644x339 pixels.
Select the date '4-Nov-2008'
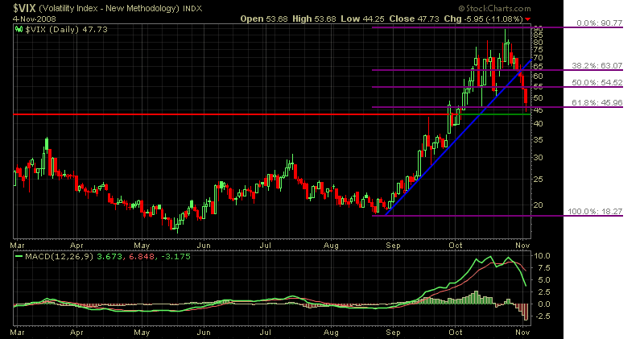click(34, 19)
